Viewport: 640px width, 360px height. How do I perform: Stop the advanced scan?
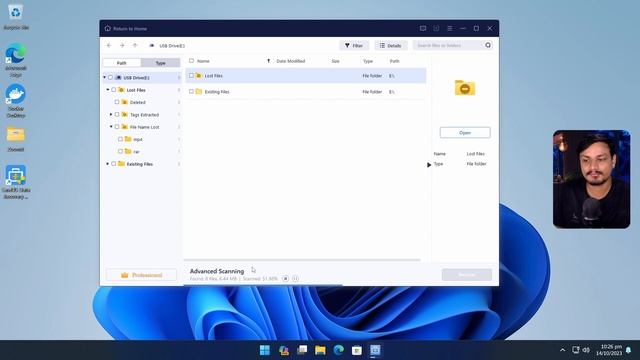tap(285, 278)
